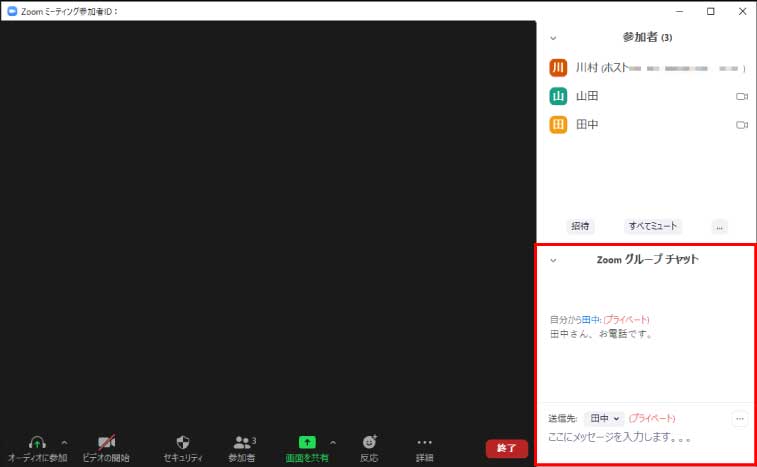Open the セキュリティ shield icon
Viewport: 757px width, 467px height.
(183, 442)
